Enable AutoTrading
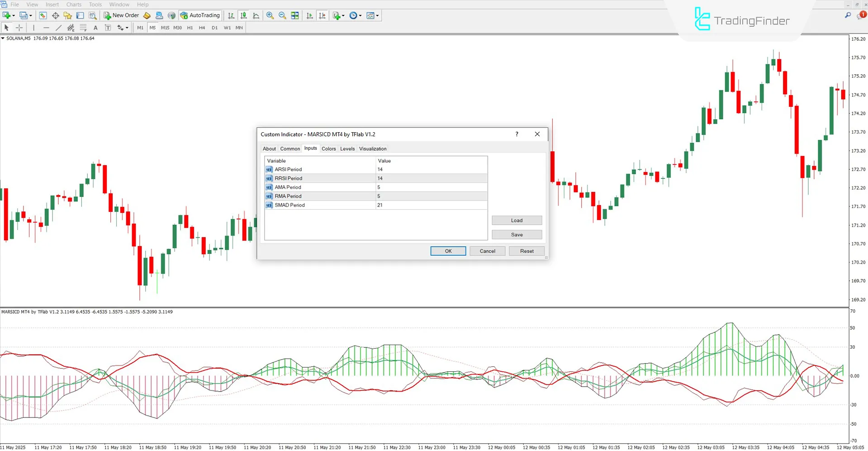The image size is (868, 451). click(199, 15)
